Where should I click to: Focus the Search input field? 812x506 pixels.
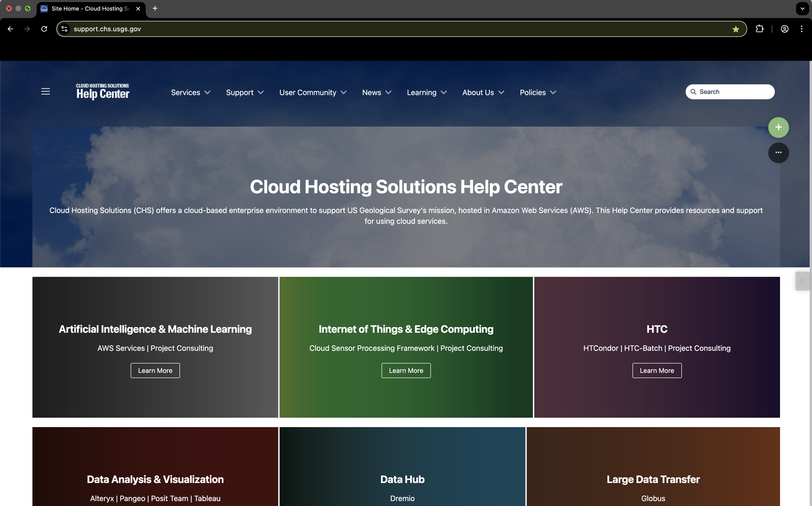point(730,92)
